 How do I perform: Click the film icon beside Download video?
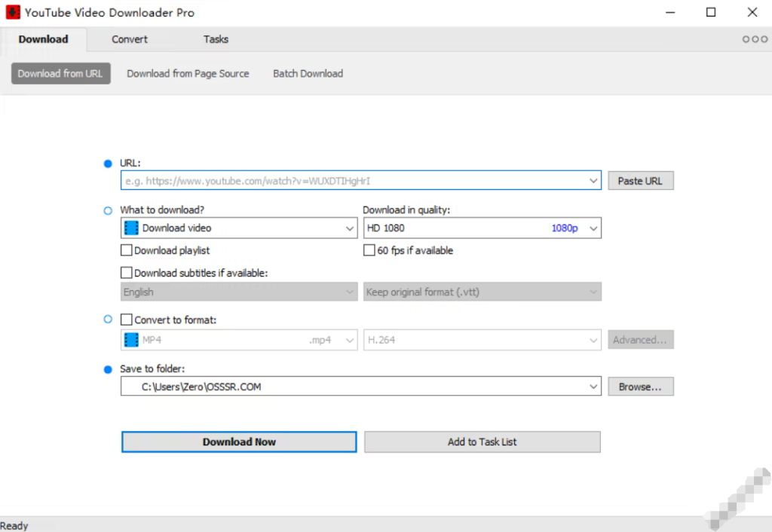pyautogui.click(x=131, y=228)
